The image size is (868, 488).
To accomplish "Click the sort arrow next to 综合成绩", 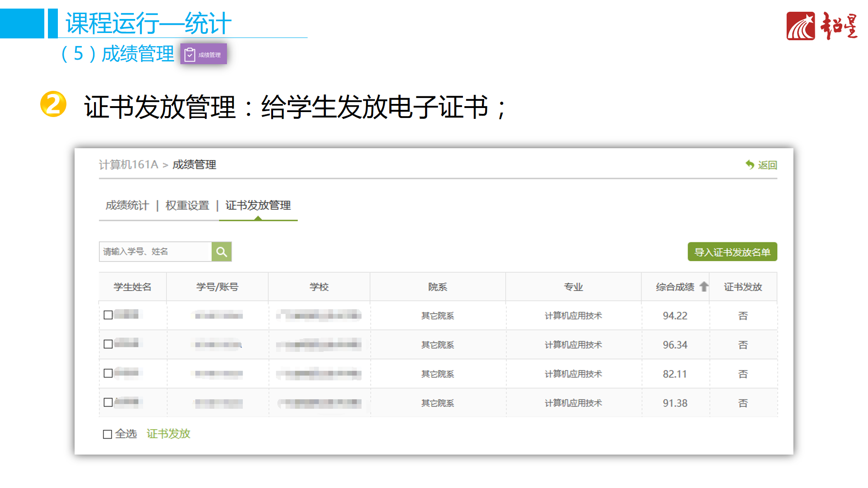I will (x=704, y=286).
